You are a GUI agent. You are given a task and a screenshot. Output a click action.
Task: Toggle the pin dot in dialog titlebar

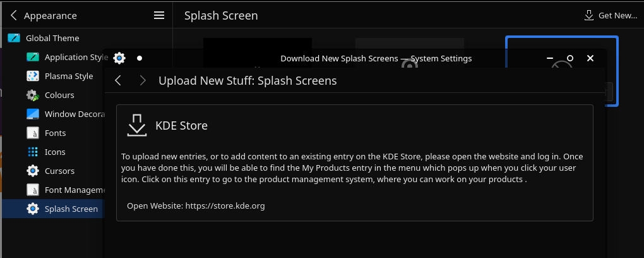click(140, 58)
